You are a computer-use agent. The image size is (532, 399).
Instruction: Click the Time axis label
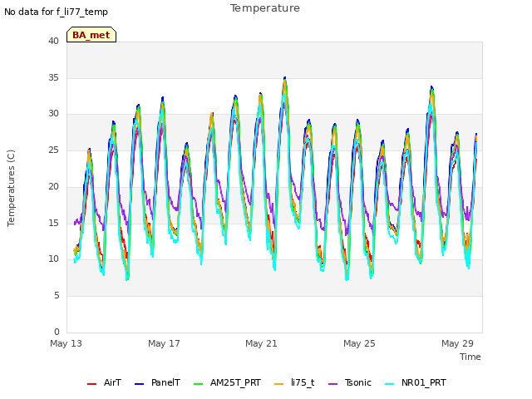coord(470,357)
